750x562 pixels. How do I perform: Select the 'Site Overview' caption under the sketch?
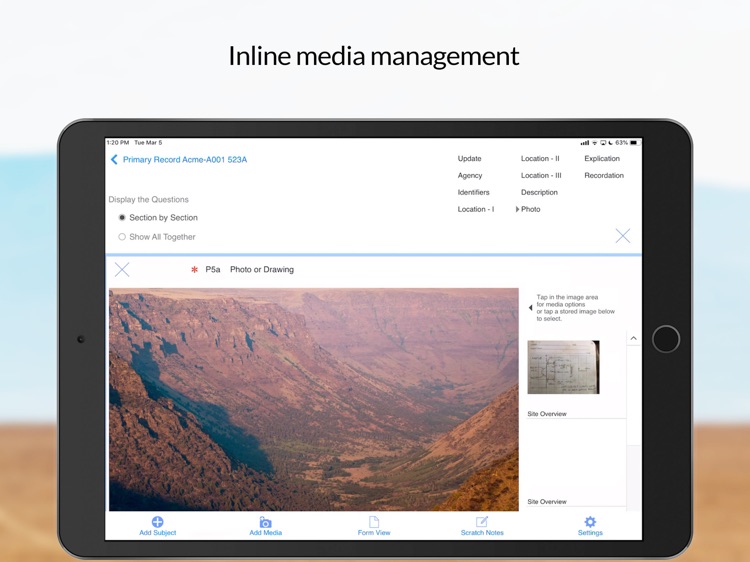pyautogui.click(x=547, y=414)
